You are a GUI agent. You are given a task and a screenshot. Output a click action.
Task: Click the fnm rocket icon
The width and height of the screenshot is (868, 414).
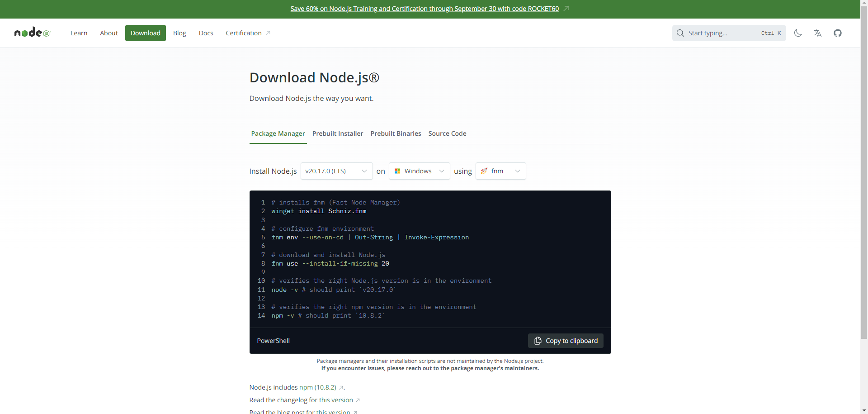coord(484,171)
